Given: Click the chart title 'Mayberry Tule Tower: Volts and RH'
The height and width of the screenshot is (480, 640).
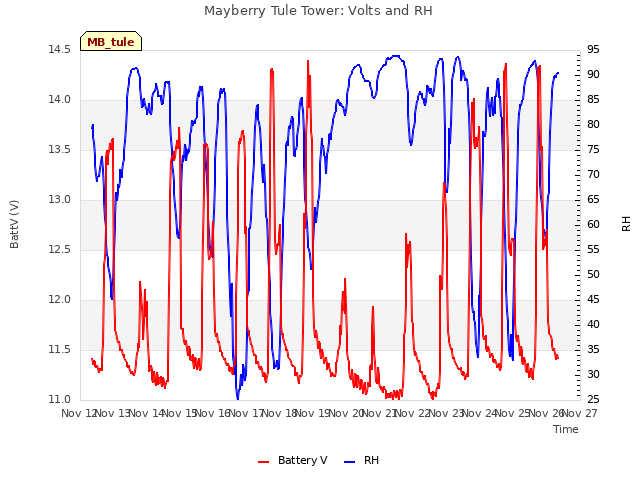Looking at the screenshot, I should 318,11.
